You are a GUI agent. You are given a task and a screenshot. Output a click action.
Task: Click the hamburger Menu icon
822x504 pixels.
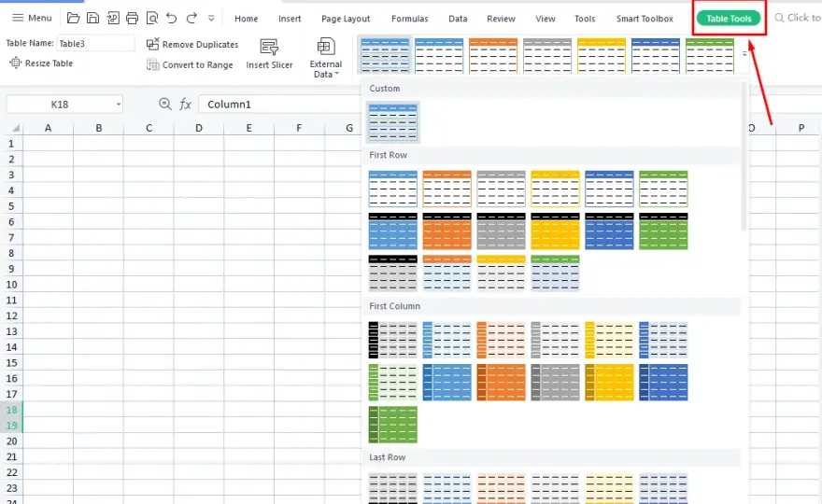[x=18, y=18]
